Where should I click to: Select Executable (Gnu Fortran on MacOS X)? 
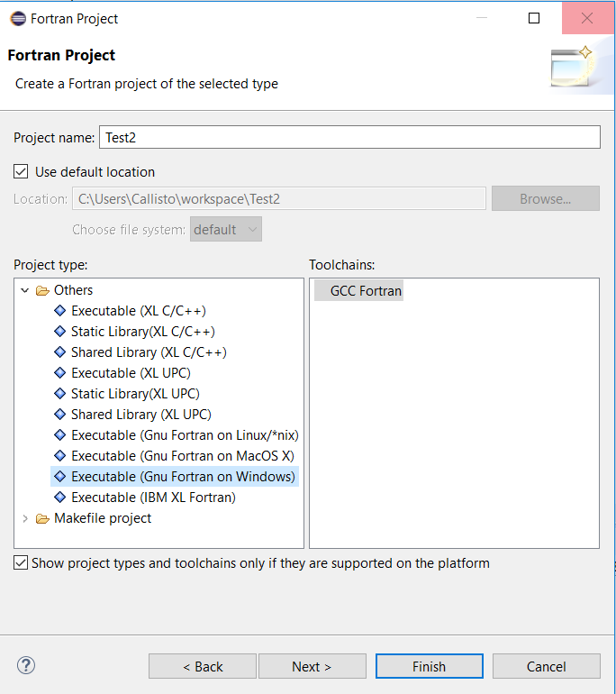(183, 456)
